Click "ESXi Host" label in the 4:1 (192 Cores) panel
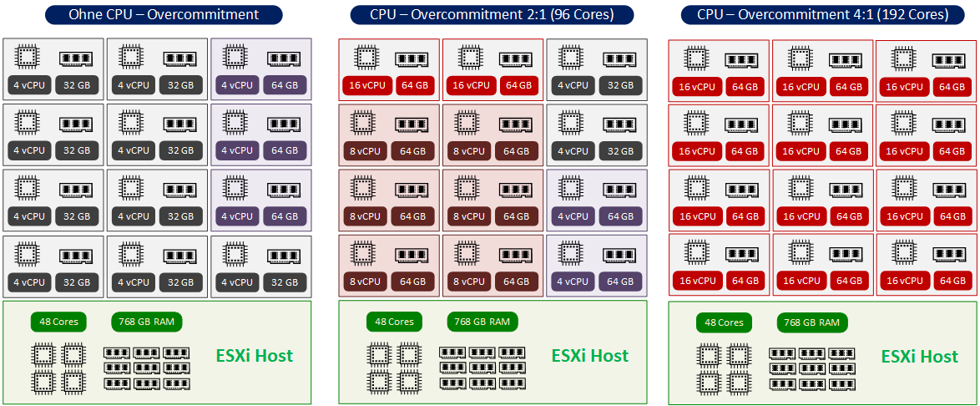The image size is (980, 406). (919, 357)
